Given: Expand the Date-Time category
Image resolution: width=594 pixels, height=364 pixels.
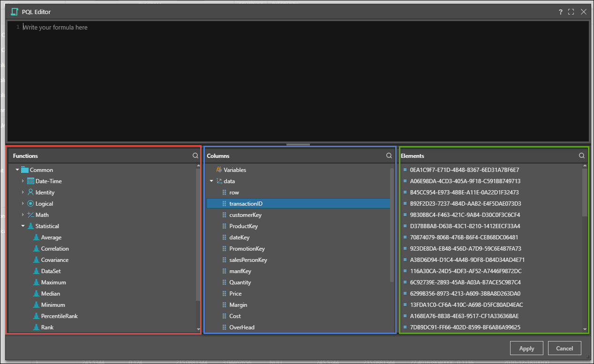Looking at the screenshot, I should [x=22, y=181].
